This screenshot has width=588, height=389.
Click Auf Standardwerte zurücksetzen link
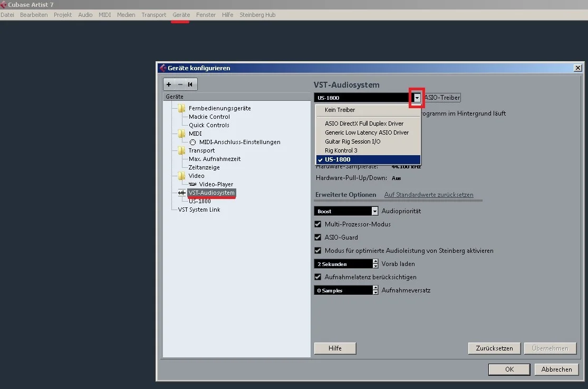pyautogui.click(x=428, y=195)
